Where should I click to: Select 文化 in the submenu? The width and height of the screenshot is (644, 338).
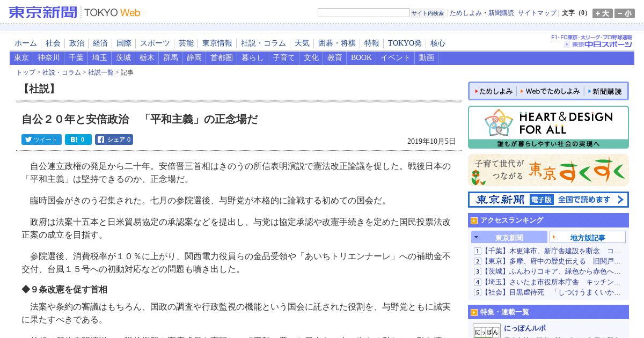(311, 58)
